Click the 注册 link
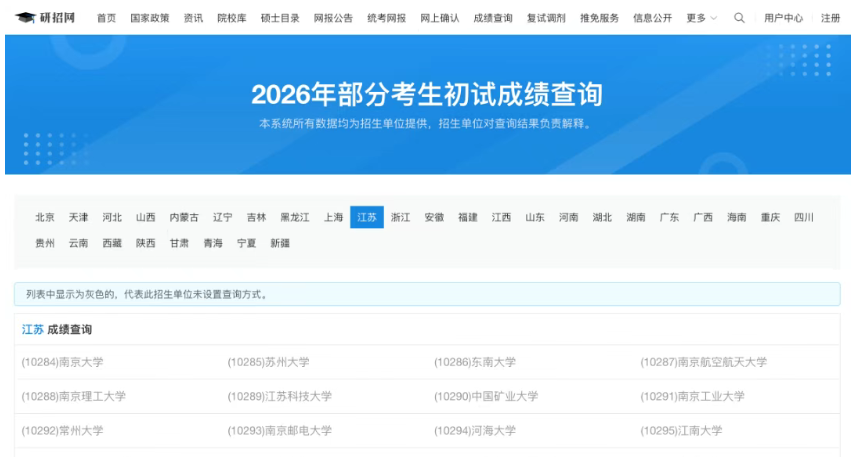Viewport: 853px width, 457px height. (830, 18)
